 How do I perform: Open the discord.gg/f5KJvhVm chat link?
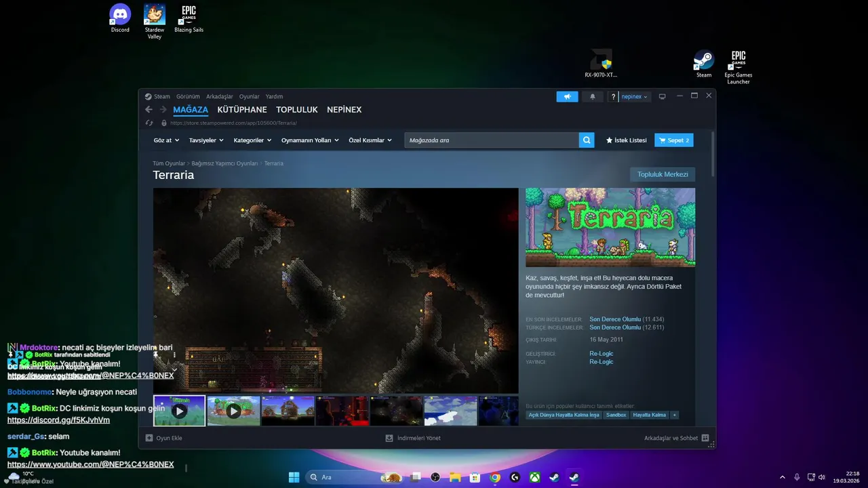58,420
